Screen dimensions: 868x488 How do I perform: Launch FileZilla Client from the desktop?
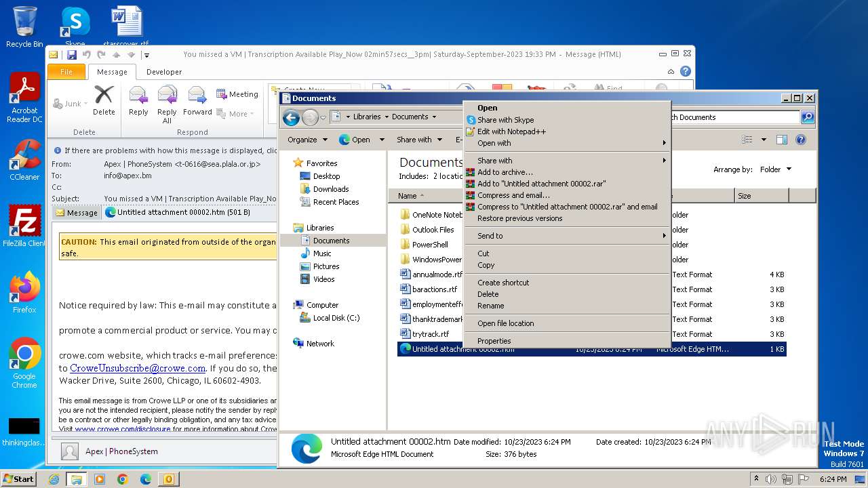pyautogui.click(x=24, y=226)
